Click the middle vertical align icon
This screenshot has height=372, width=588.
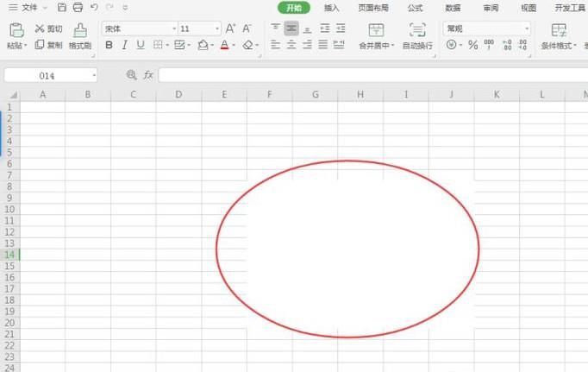point(291,28)
